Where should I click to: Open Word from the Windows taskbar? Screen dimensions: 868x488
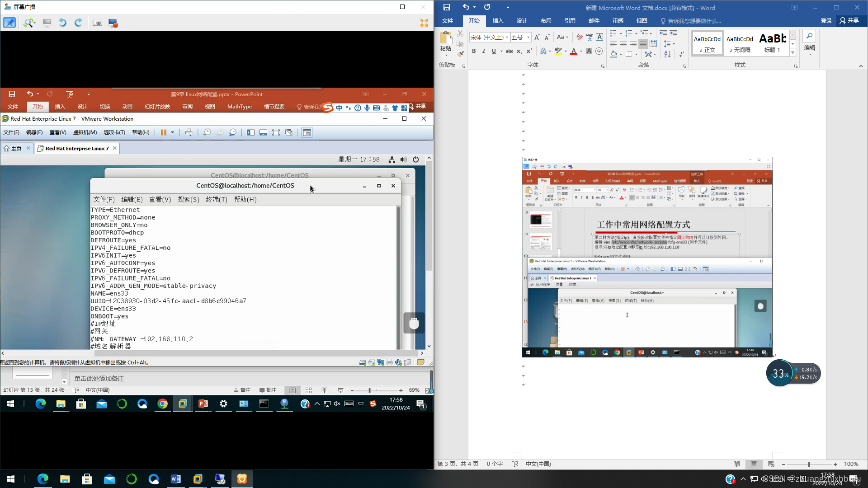coord(176,479)
